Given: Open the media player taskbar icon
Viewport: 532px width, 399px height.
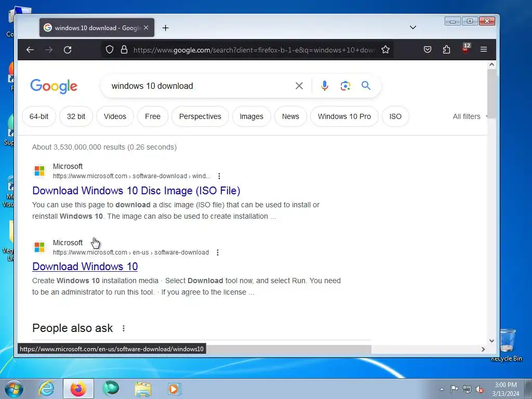Looking at the screenshot, I should [x=175, y=389].
